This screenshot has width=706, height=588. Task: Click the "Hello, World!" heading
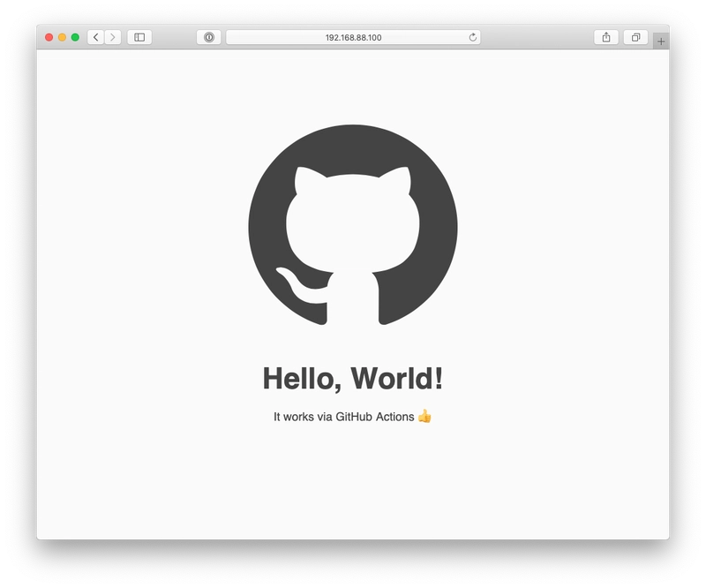coord(353,379)
